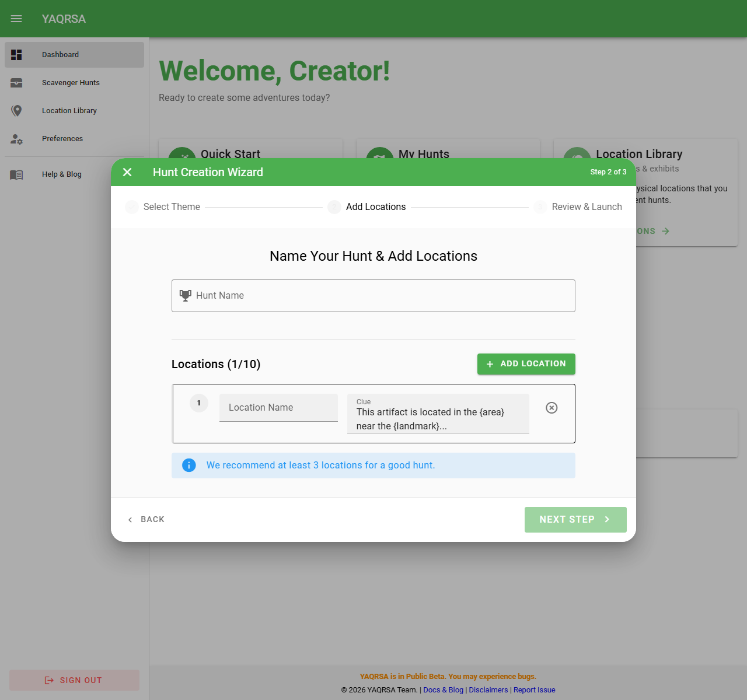Click the Public Beta notice in footer
The image size is (747, 700).
tap(448, 677)
